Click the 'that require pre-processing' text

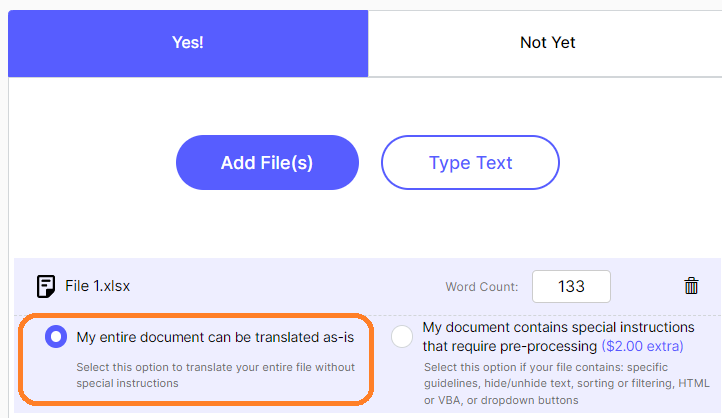point(510,346)
